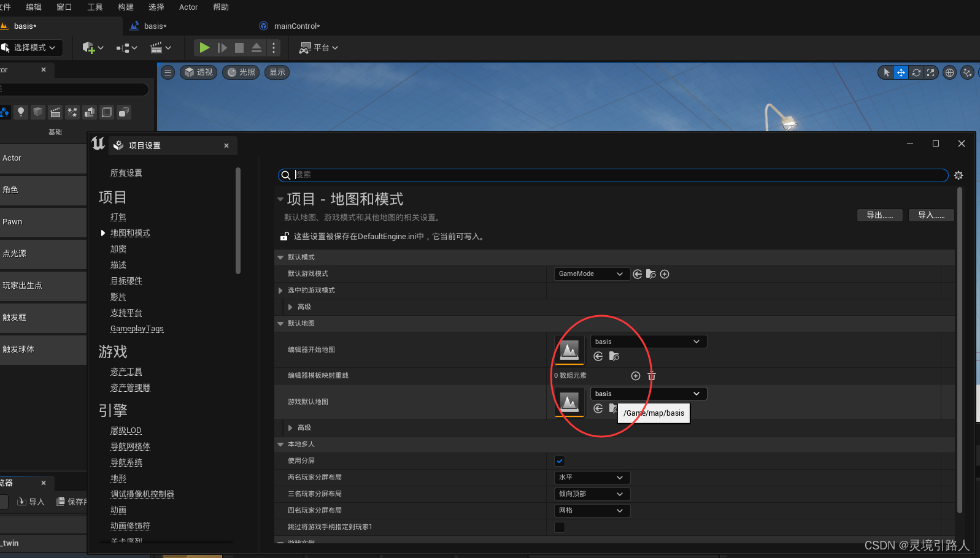Activate the scale tool in viewport
Screen dimensions: 980x558
click(931, 72)
